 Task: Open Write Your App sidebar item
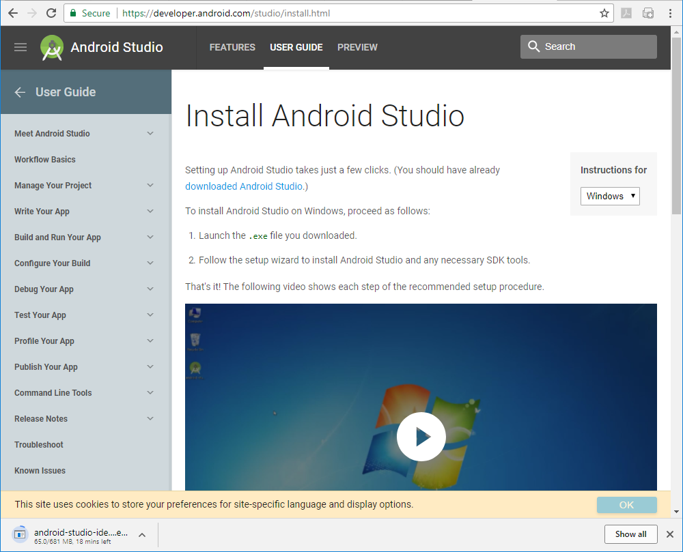click(42, 211)
